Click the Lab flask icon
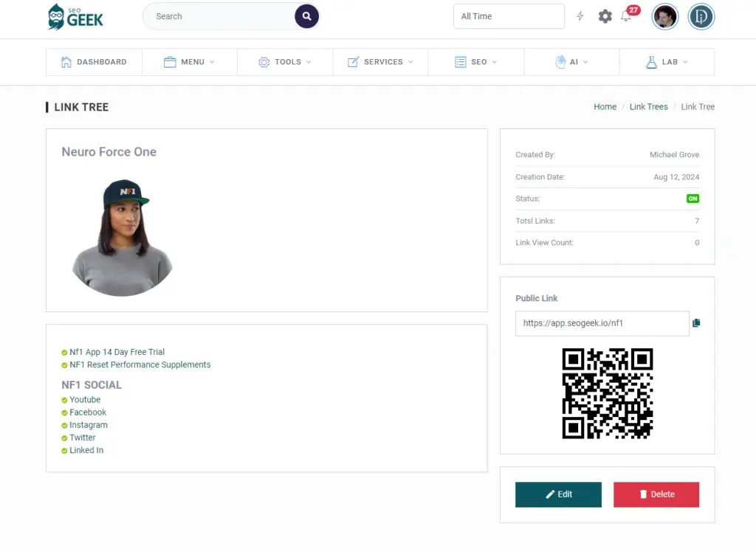Screen dimensions: 756x552 [x=651, y=62]
